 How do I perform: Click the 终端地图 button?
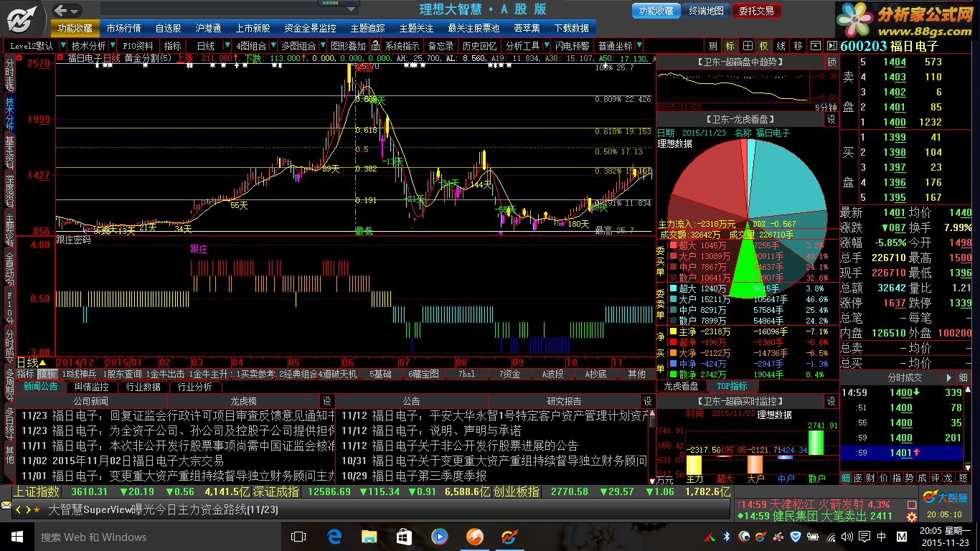(x=706, y=11)
